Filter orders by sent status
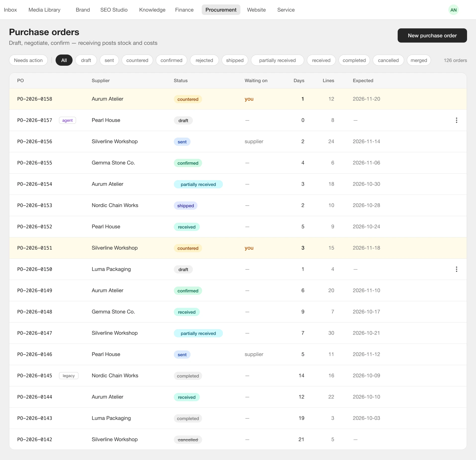Viewport: 476px width, 460px height. pos(109,60)
